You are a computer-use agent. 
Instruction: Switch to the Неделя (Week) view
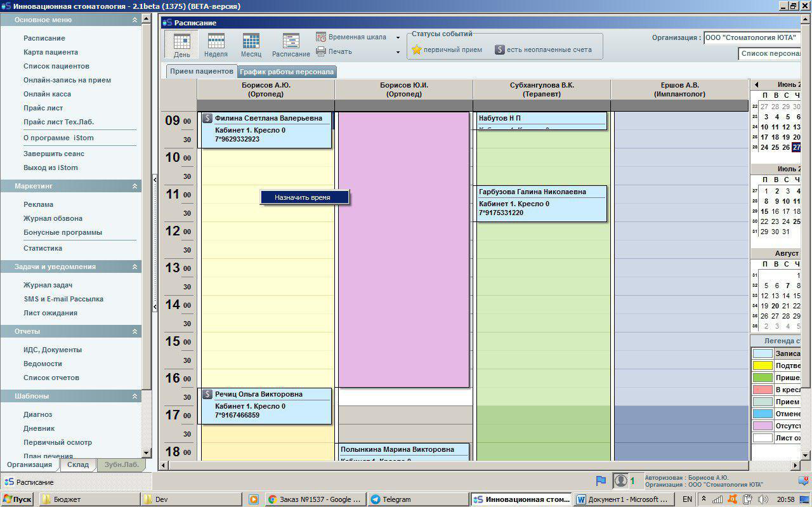(x=216, y=45)
